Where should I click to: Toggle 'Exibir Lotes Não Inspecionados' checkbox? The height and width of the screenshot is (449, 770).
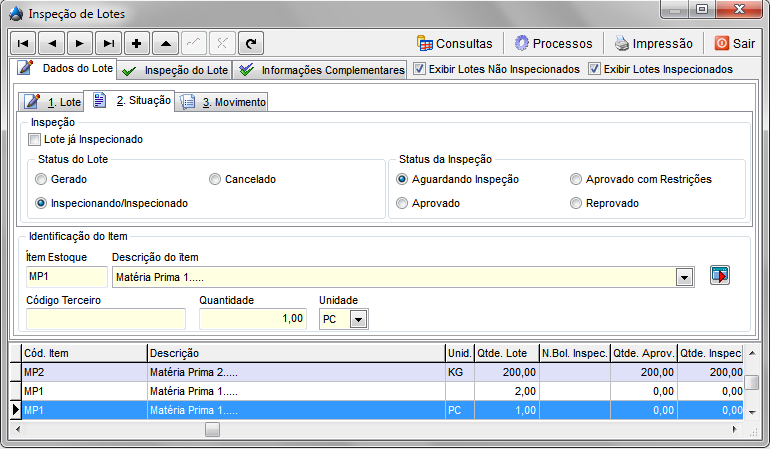420,70
